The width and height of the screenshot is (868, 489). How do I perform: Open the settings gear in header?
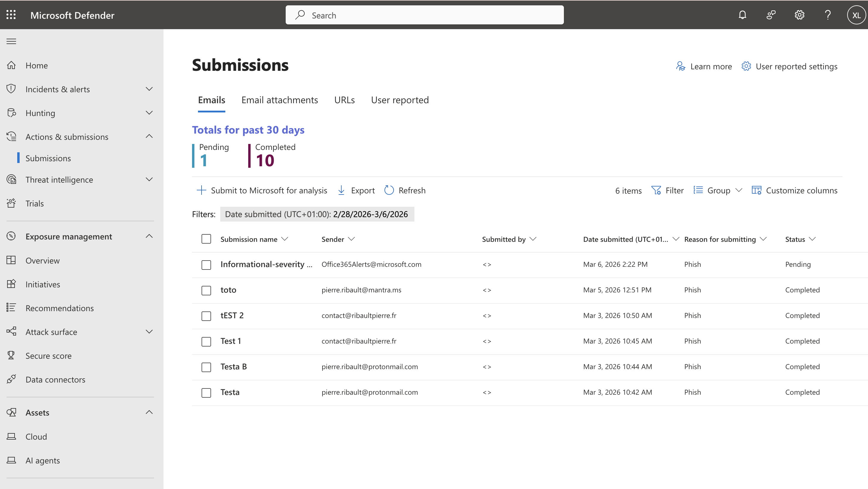coord(799,15)
